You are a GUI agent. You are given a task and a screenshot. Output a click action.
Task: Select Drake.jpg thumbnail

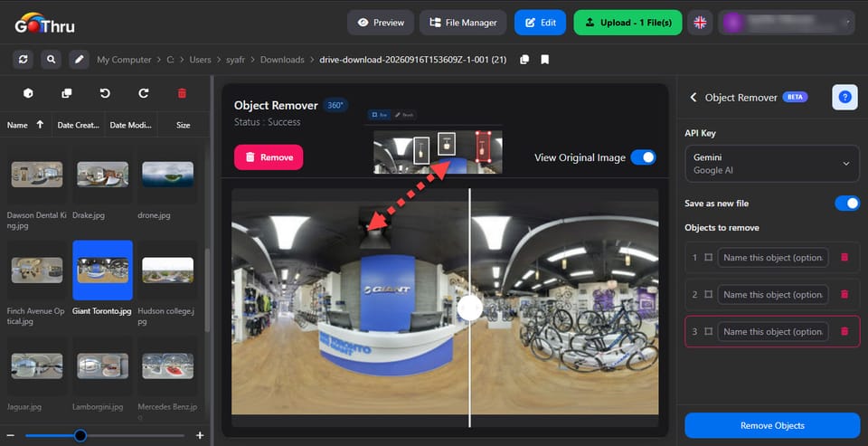[102, 176]
